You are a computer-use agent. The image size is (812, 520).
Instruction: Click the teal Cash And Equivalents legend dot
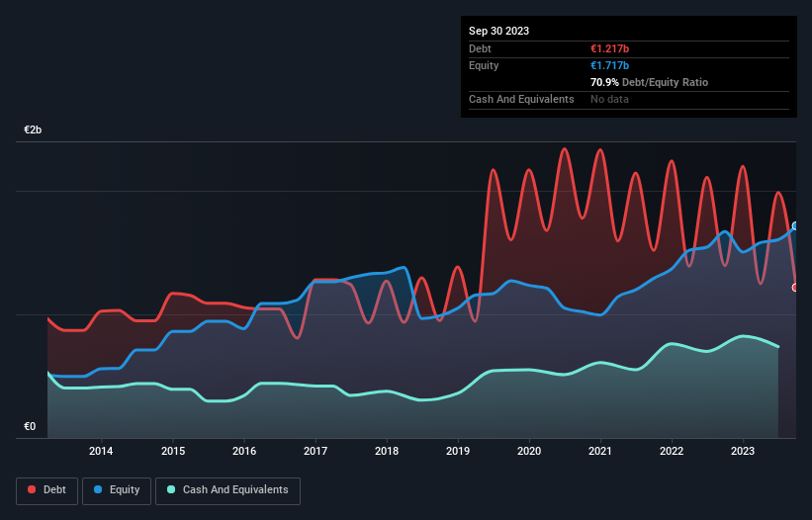pyautogui.click(x=171, y=489)
